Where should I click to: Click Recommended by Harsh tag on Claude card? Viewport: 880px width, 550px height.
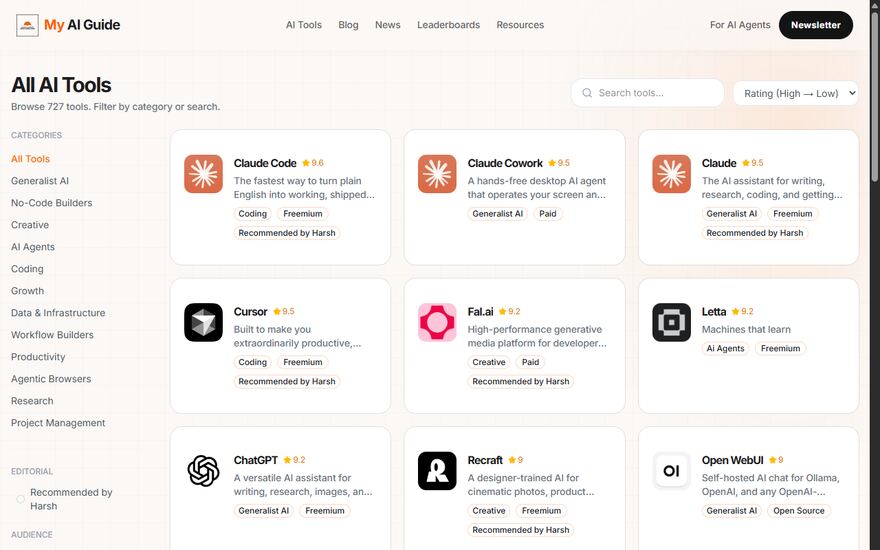(x=755, y=233)
